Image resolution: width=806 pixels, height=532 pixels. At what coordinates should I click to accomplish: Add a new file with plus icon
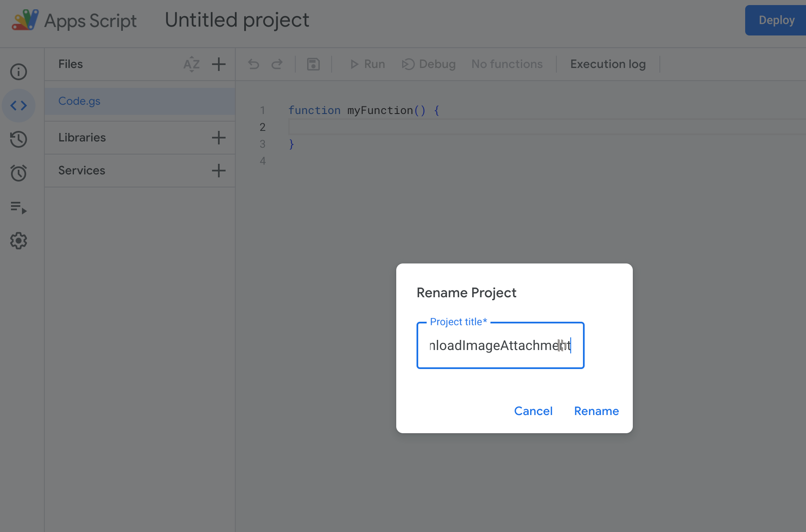coord(218,64)
